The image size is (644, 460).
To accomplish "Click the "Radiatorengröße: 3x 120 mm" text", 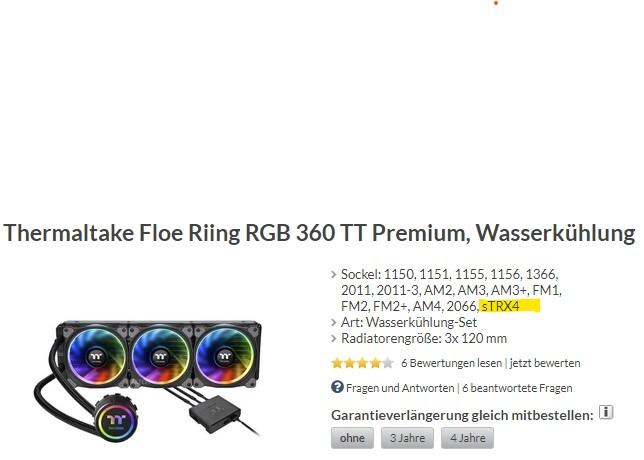I will [x=424, y=338].
